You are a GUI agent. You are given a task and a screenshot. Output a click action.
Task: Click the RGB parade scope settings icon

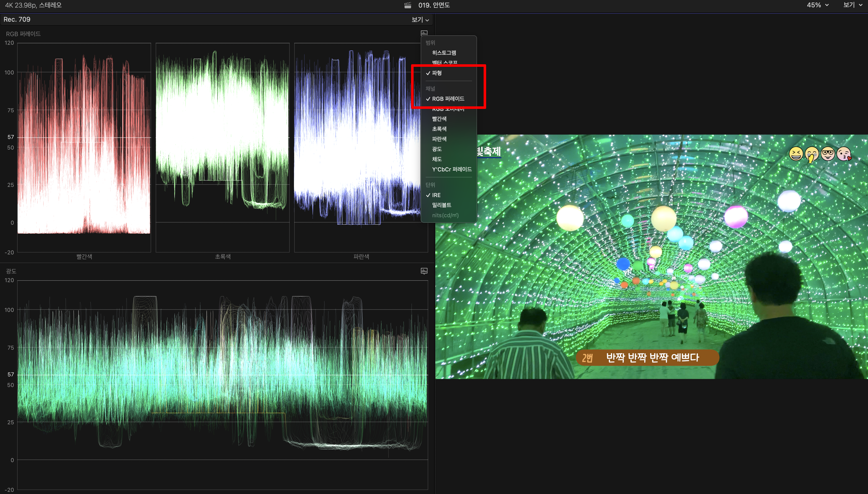[424, 33]
